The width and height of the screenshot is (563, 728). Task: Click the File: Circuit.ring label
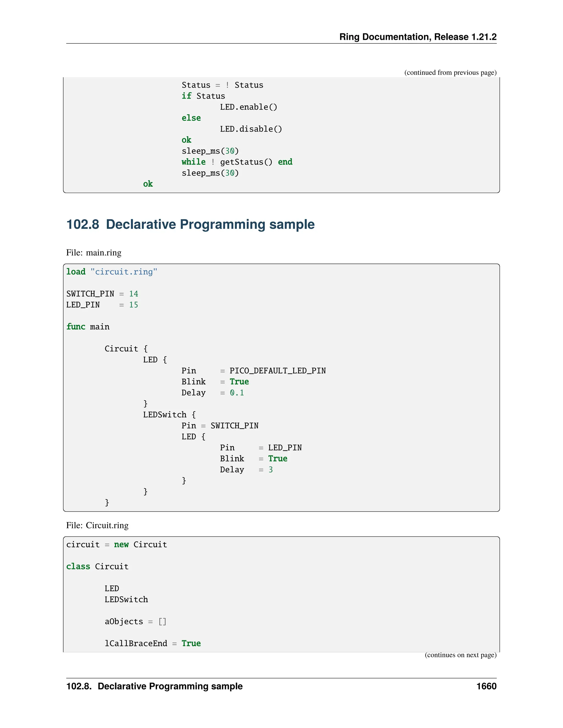click(97, 526)
